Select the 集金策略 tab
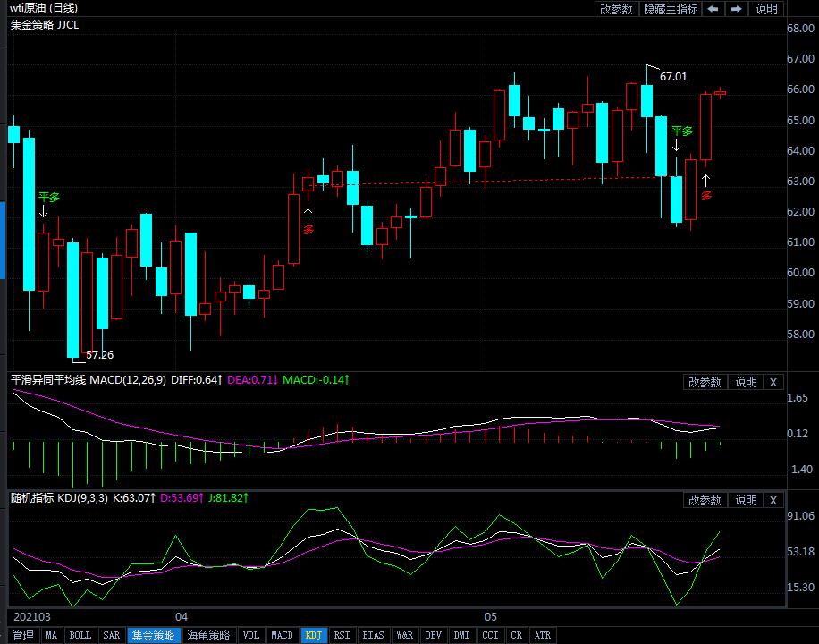Viewport: 819px width, 644px height. pyautogui.click(x=153, y=635)
